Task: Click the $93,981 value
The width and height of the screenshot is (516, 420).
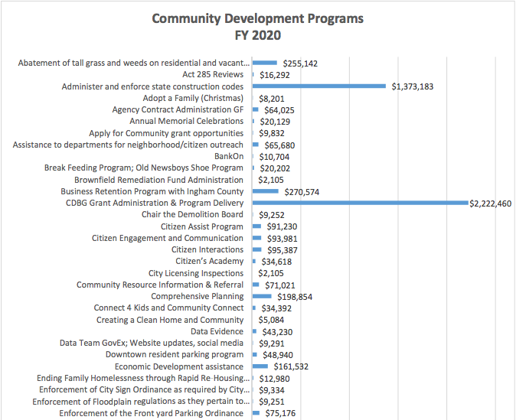Action: 282,239
